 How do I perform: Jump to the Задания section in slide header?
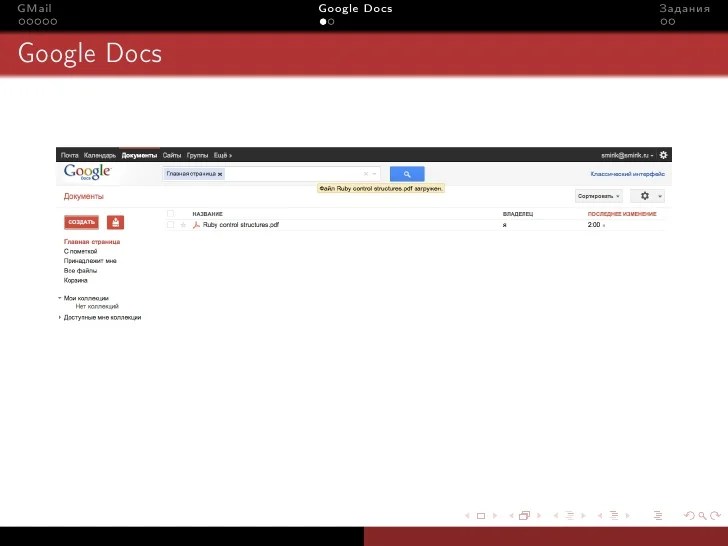[685, 8]
